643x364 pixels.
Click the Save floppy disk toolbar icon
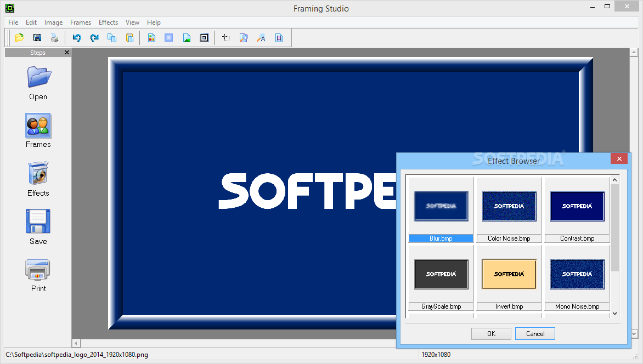(37, 38)
